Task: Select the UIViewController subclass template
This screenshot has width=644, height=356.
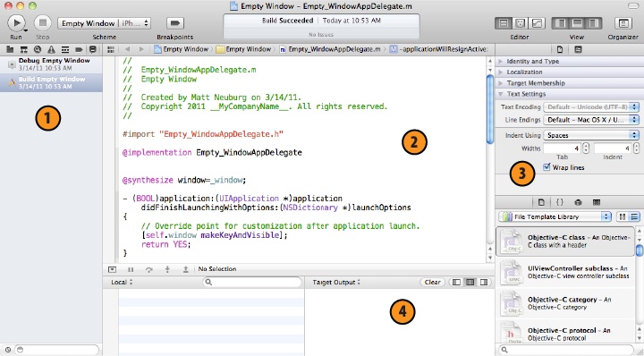Action: click(x=565, y=272)
